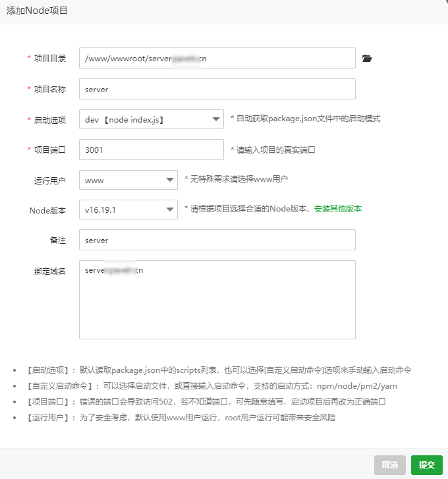Open the Node version dropdown

[x=128, y=210]
